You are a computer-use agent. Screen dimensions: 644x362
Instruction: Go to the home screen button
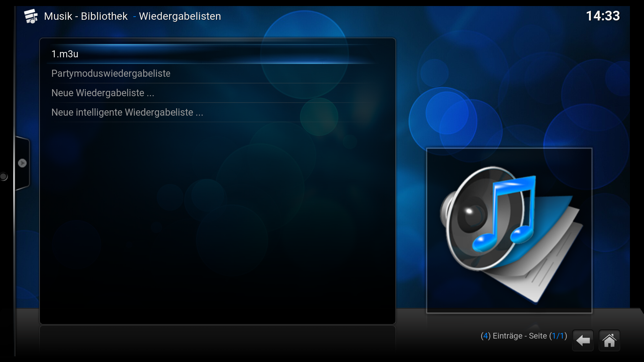coord(609,341)
